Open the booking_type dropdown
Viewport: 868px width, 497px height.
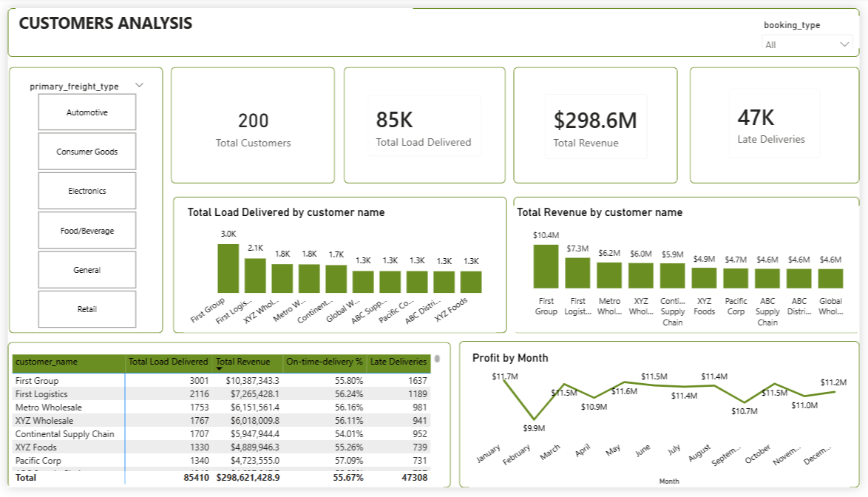tap(807, 45)
